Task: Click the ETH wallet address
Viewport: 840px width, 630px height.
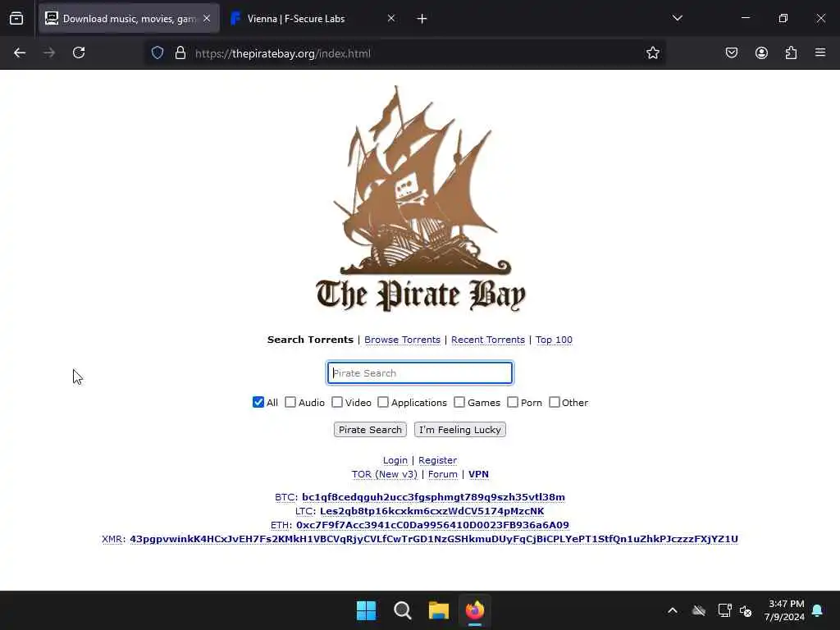Action: click(432, 525)
